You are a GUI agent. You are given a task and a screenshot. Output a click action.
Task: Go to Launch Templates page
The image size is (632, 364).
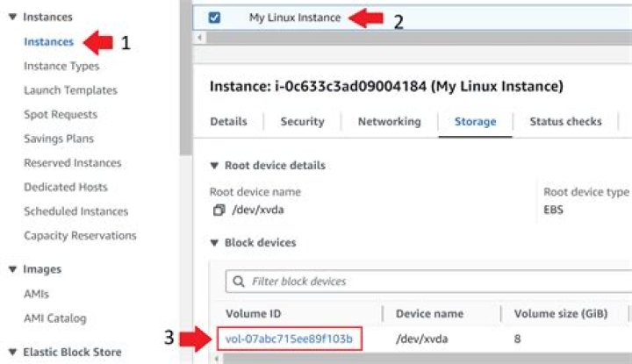tap(70, 90)
